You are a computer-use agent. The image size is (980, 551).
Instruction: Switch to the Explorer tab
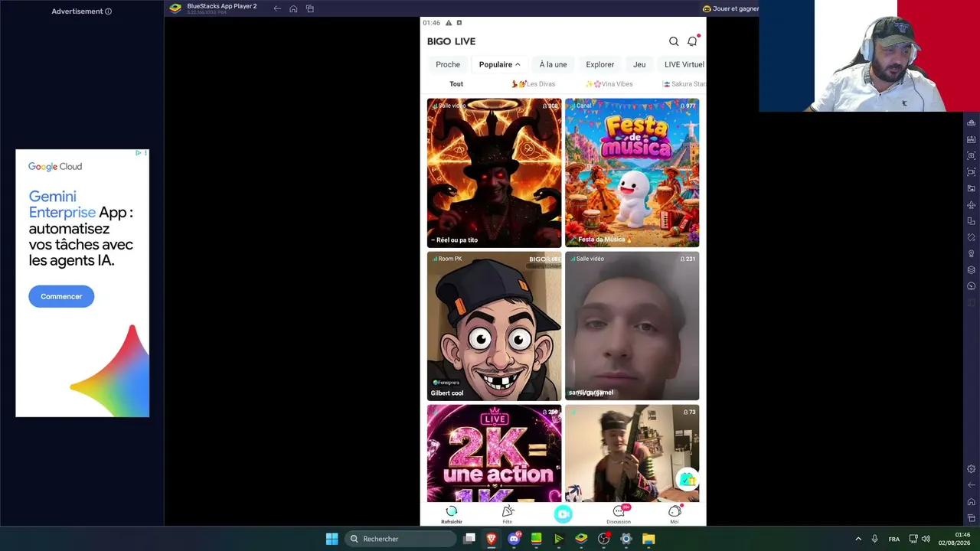(599, 64)
